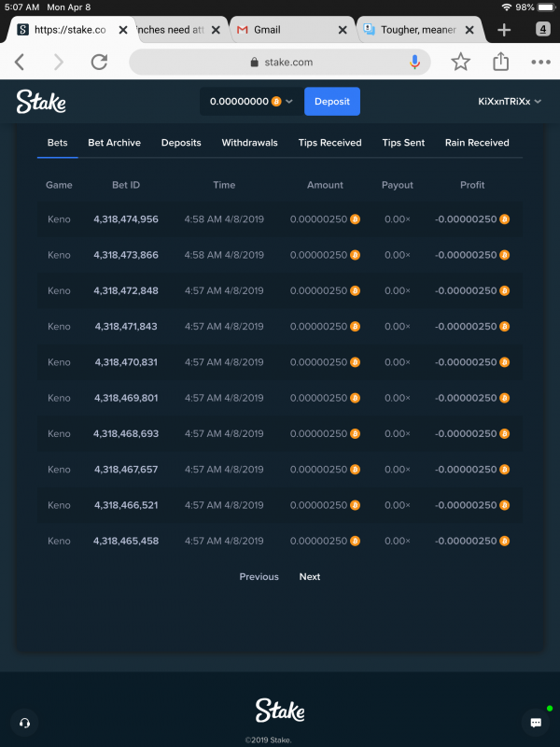This screenshot has height=747, width=560.
Task: Go back with the browser back arrow
Action: coord(20,62)
